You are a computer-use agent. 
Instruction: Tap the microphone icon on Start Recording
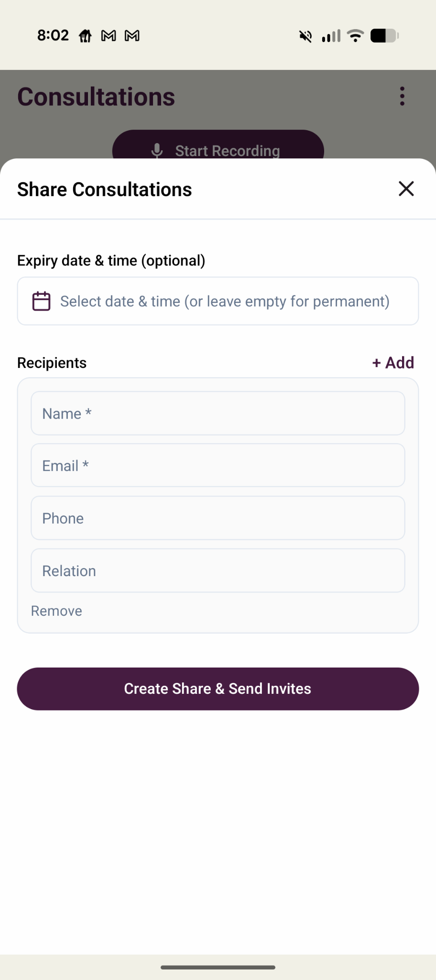157,151
